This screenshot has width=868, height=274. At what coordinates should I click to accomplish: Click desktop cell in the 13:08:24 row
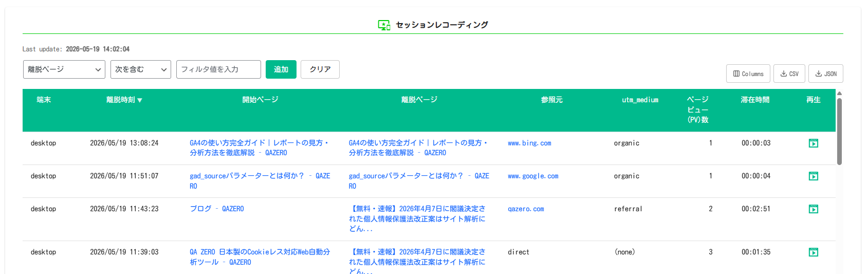[43, 143]
